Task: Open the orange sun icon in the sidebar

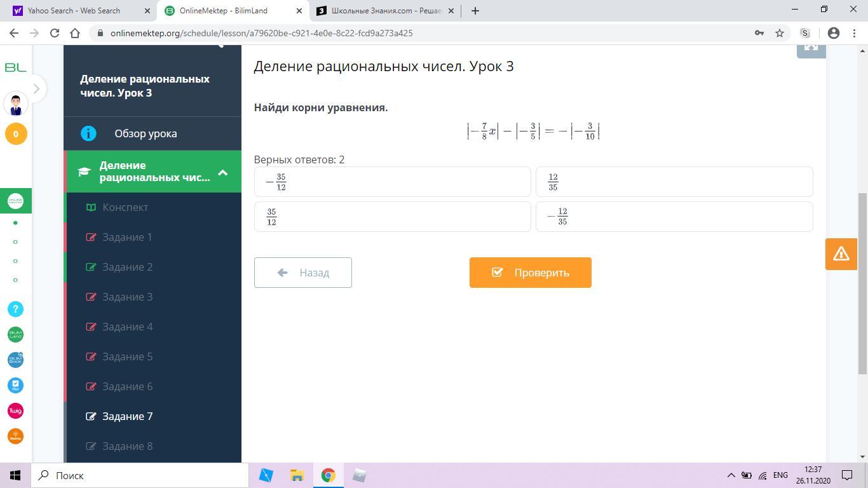Action: [x=15, y=436]
